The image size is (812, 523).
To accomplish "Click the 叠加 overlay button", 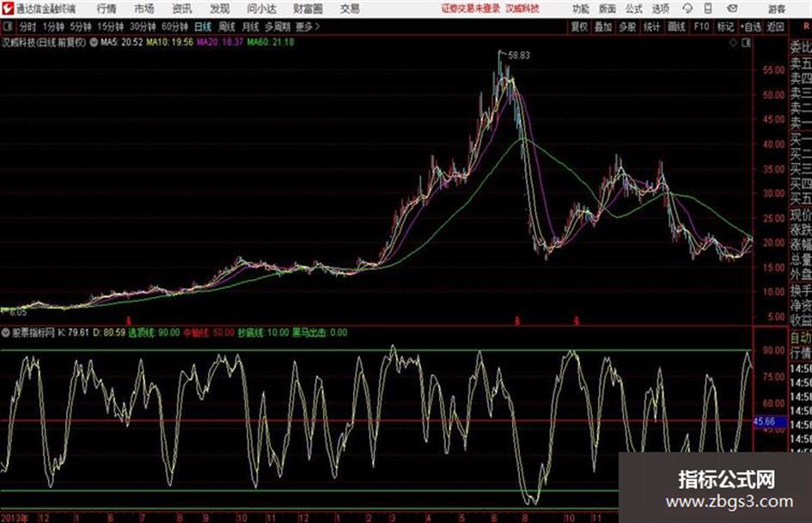I will 603,27.
